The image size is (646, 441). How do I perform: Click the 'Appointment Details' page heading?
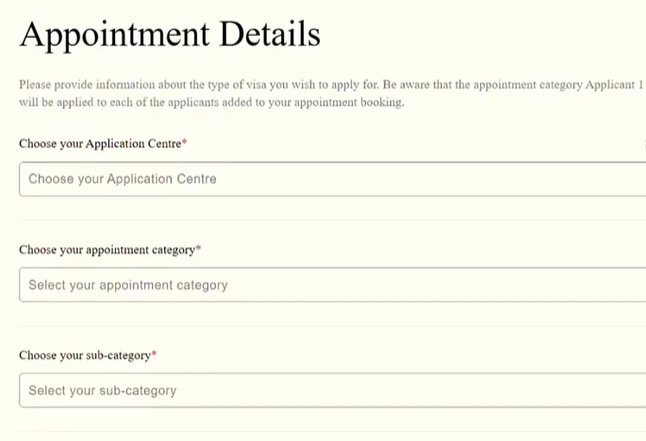click(170, 35)
